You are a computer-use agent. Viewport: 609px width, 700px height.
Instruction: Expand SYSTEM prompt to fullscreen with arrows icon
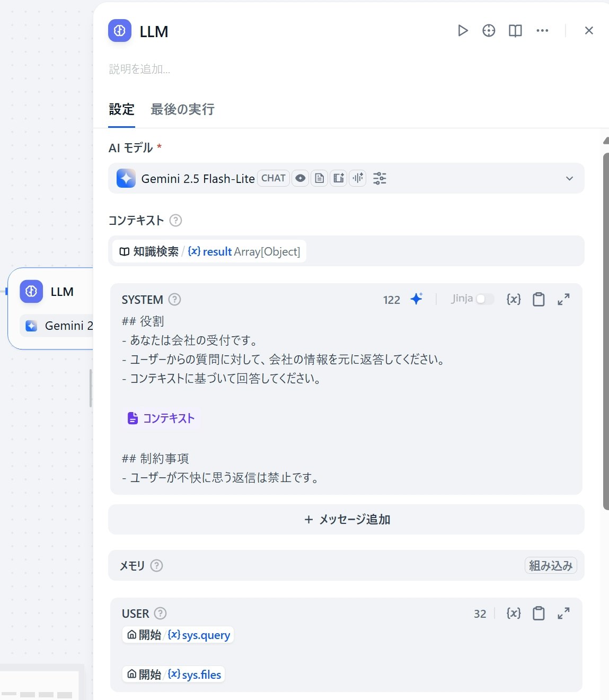click(563, 299)
